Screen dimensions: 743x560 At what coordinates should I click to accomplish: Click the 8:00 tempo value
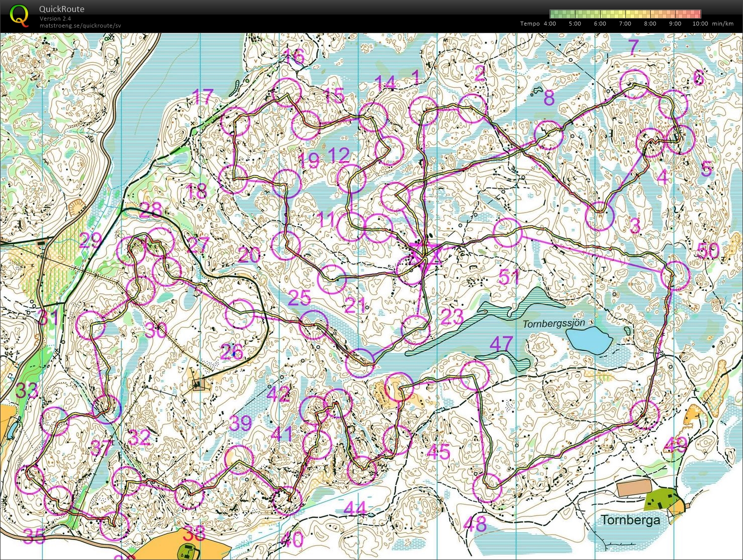point(650,24)
